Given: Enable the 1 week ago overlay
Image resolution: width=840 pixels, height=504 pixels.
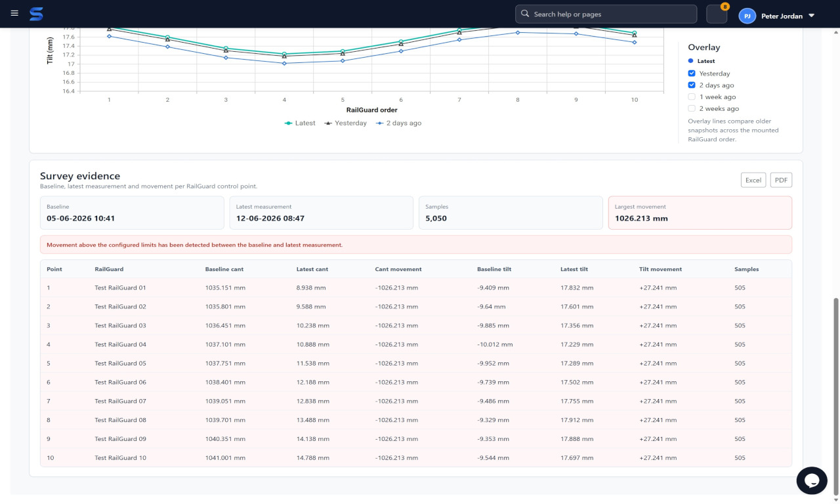Looking at the screenshot, I should point(692,97).
